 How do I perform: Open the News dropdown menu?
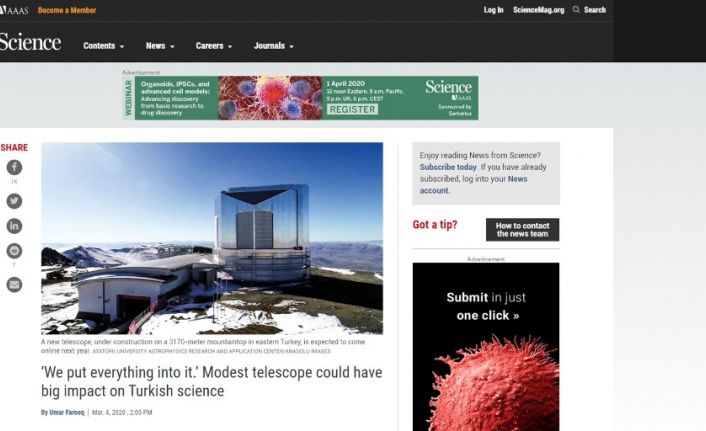(159, 46)
